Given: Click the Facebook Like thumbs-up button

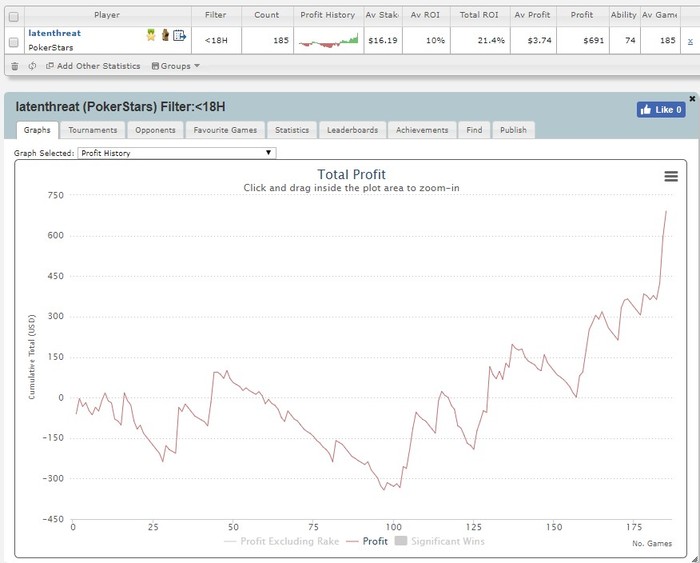Looking at the screenshot, I should (x=661, y=109).
